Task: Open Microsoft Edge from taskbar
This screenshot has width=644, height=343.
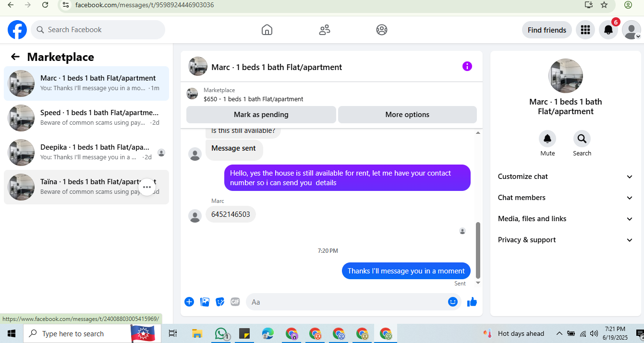Action: click(267, 333)
